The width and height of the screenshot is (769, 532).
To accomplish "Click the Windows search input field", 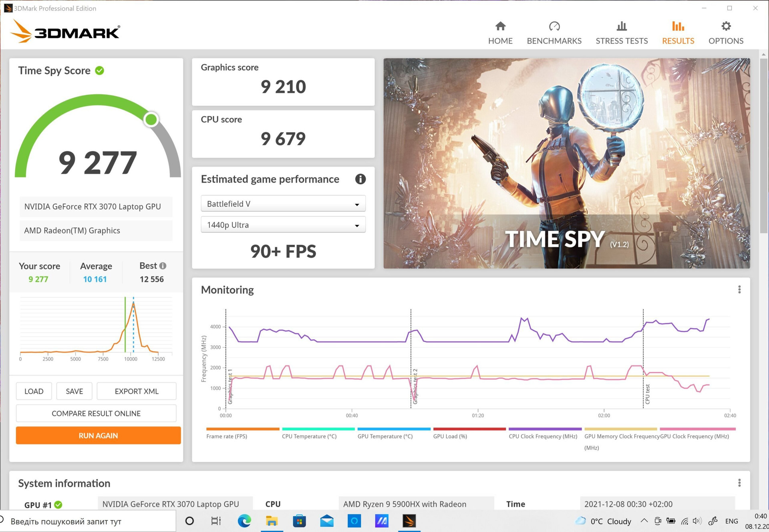I will click(x=88, y=521).
